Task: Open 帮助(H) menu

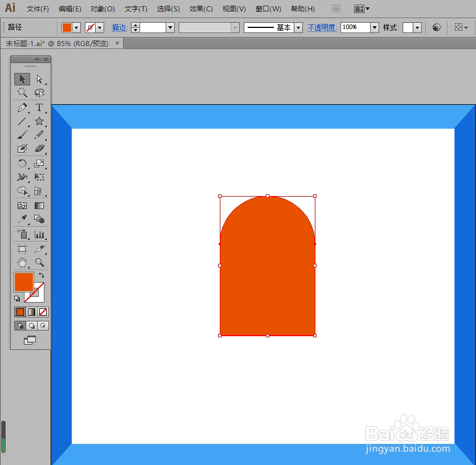Action: [x=303, y=9]
